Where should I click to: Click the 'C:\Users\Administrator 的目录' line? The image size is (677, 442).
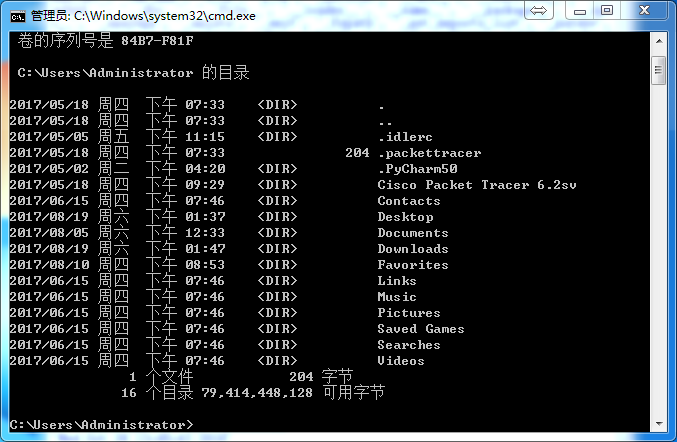[x=133, y=73]
